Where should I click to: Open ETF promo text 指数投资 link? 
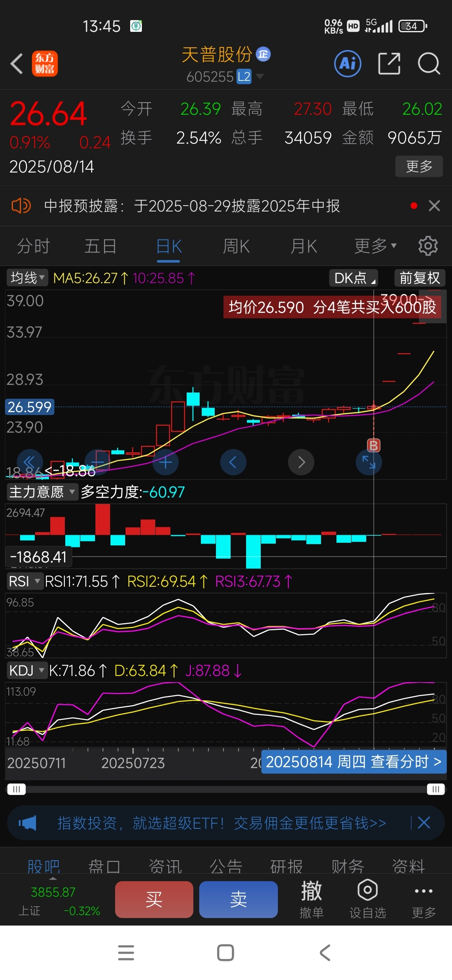pyautogui.click(x=221, y=823)
